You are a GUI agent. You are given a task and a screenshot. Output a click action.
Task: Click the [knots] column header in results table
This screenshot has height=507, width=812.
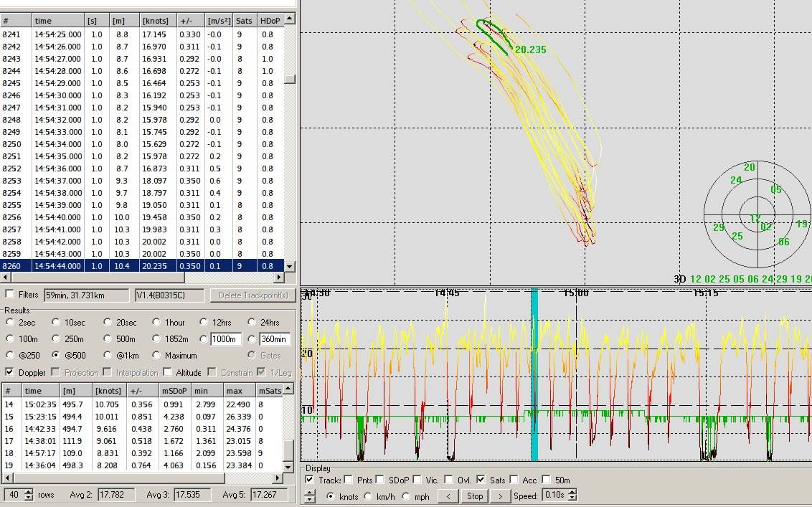[x=109, y=391]
